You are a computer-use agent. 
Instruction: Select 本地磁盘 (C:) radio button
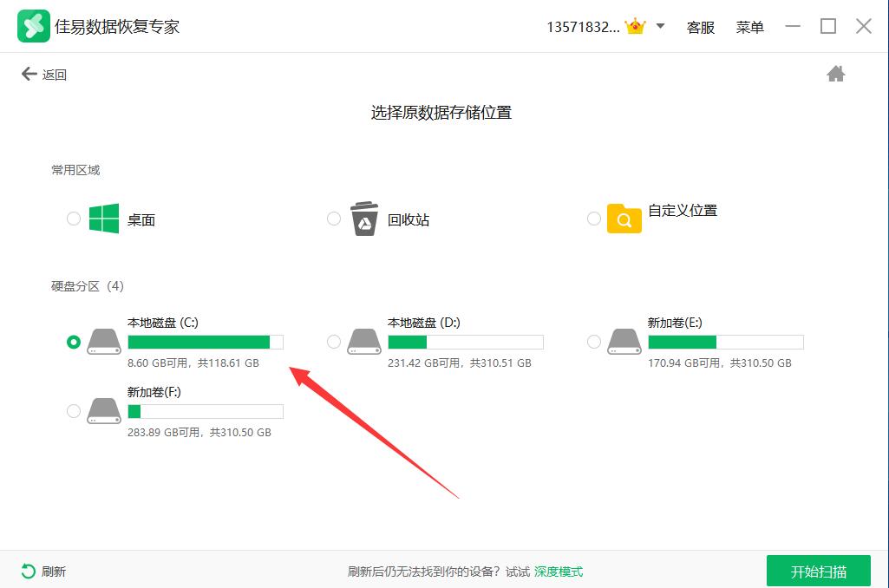[x=73, y=342]
